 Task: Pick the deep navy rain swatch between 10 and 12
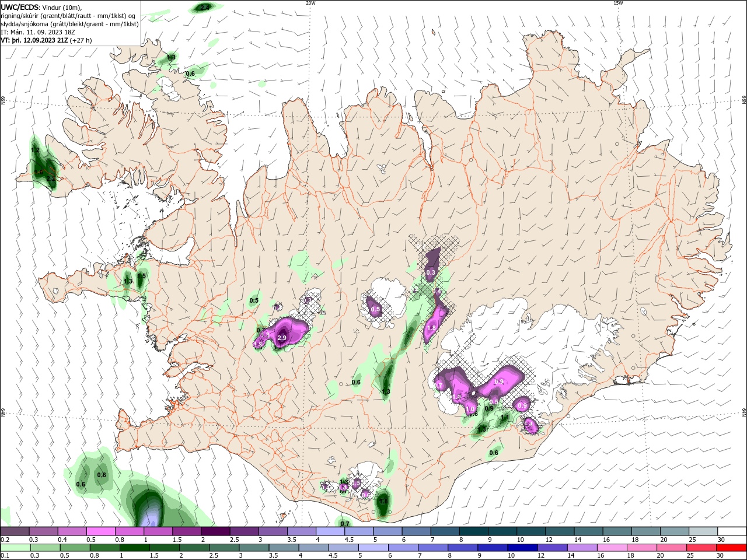click(523, 548)
